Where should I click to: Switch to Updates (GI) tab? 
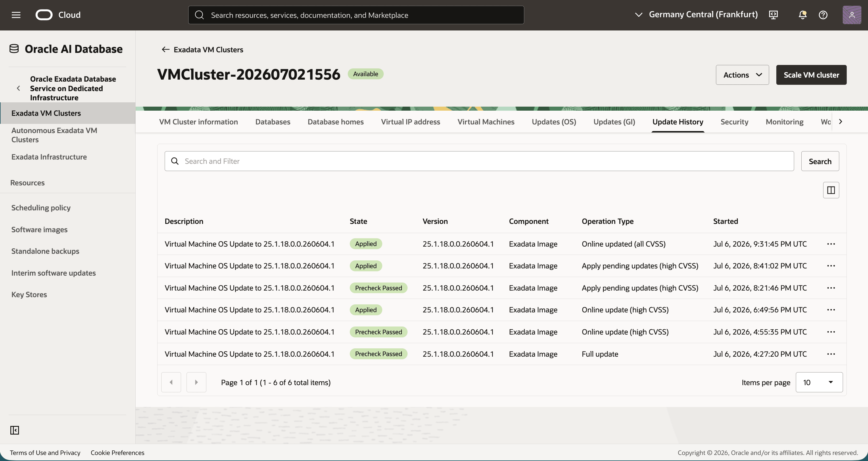614,122
